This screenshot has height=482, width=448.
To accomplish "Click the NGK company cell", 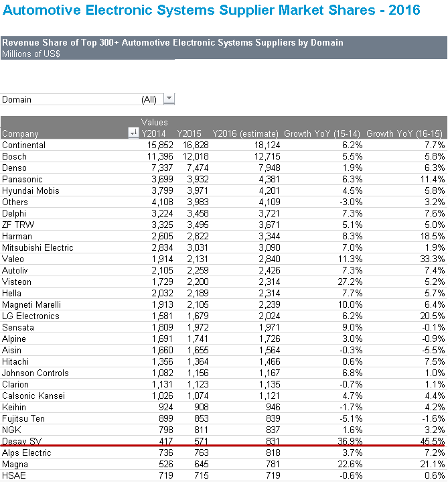I will [x=11, y=430].
